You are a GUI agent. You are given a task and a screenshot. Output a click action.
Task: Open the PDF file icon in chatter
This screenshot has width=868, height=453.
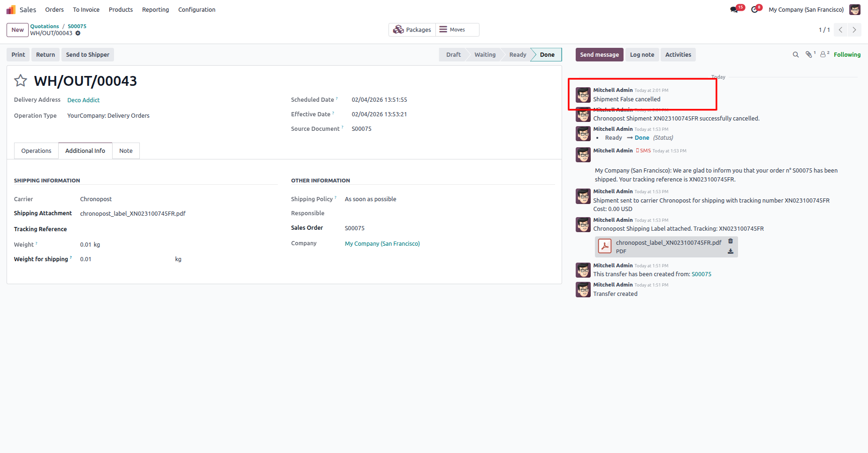605,246
